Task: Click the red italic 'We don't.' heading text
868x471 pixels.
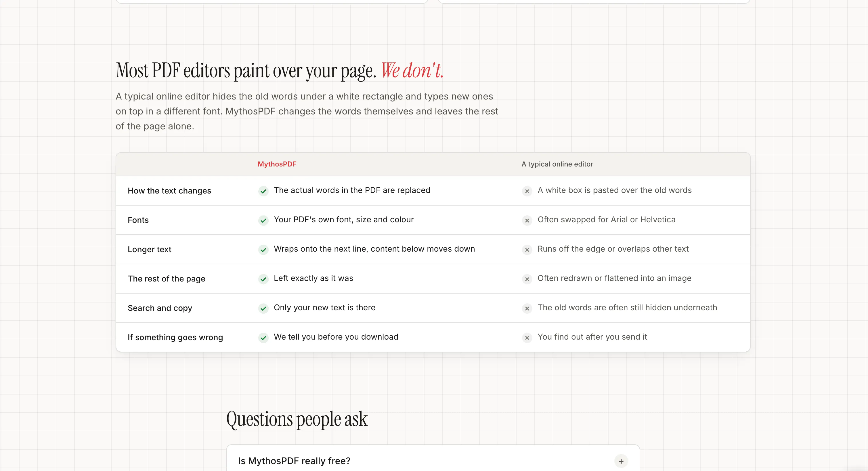Action: pos(412,70)
